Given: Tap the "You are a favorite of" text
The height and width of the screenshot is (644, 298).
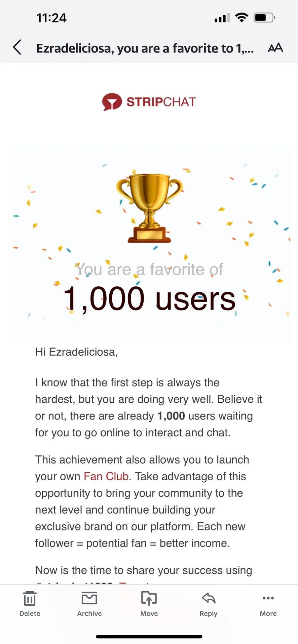Looking at the screenshot, I should (149, 269).
